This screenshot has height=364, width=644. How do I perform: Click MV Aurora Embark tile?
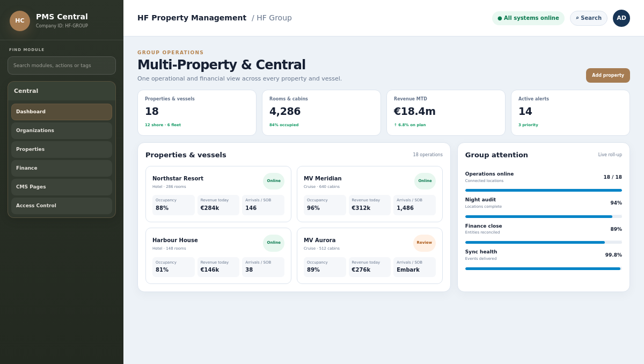click(x=414, y=267)
